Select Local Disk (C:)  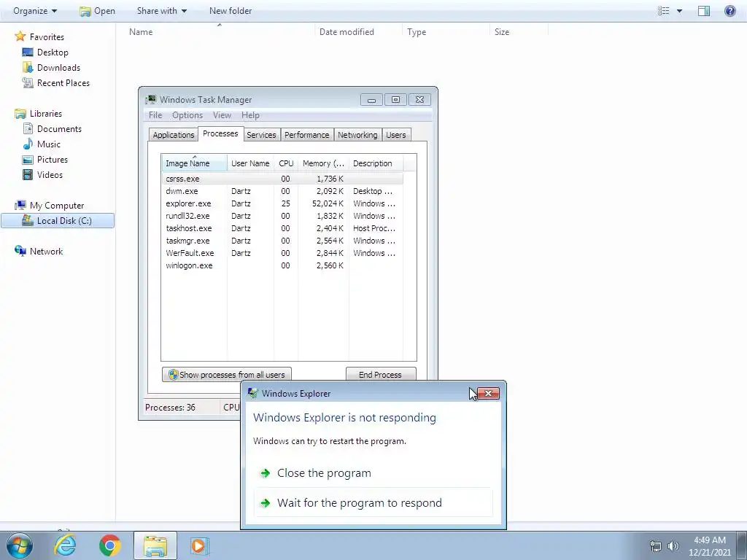tap(58, 220)
